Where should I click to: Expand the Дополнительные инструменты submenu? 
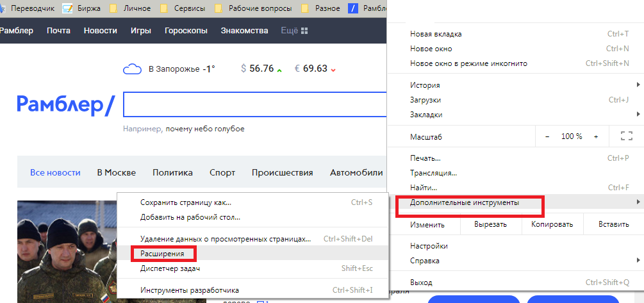(x=515, y=202)
